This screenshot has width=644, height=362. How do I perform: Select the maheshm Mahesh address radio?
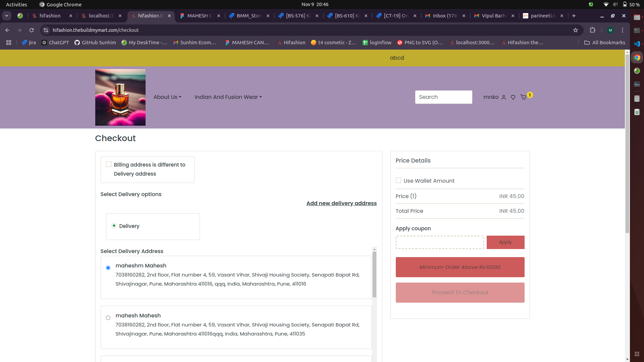pyautogui.click(x=108, y=268)
